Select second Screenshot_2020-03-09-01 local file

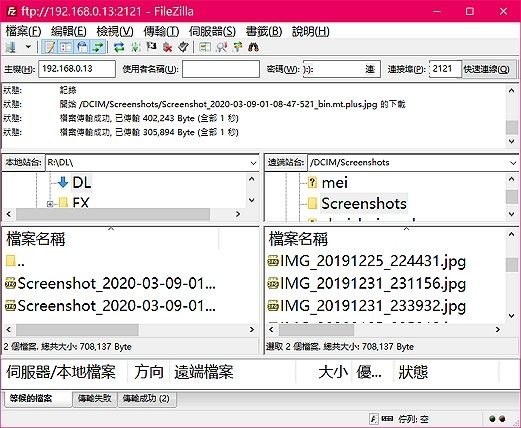click(110, 306)
